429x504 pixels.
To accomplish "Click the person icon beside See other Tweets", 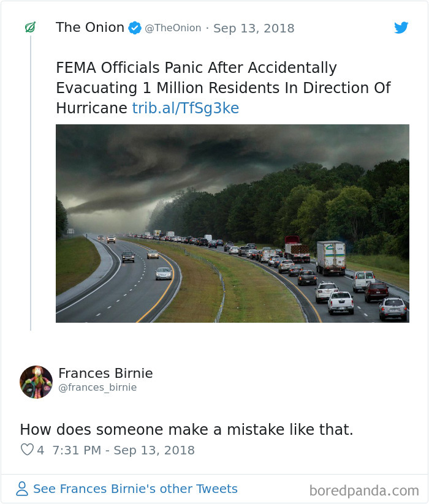I will (23, 489).
